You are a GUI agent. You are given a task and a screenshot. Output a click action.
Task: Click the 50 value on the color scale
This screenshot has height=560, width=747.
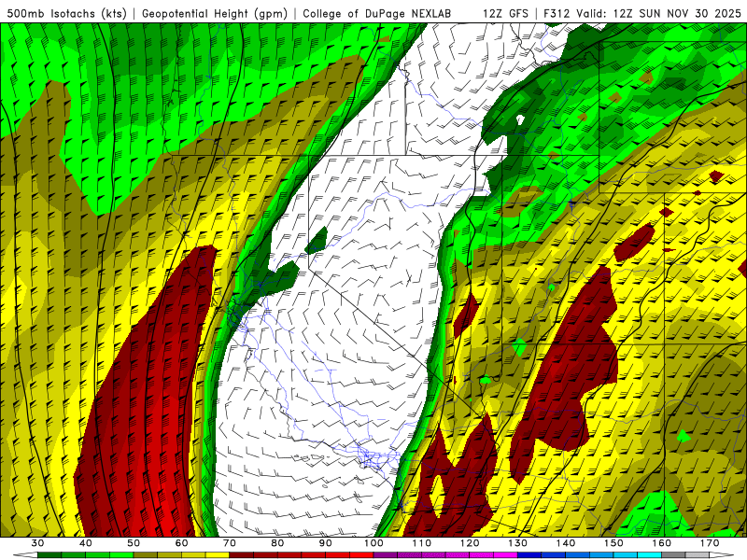coord(134,543)
